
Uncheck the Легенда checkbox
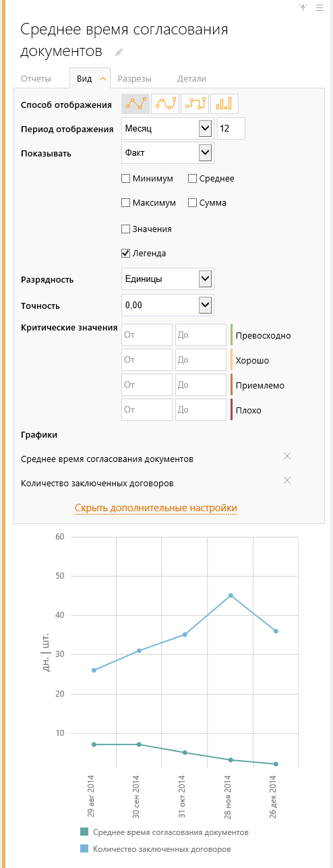coord(125,254)
